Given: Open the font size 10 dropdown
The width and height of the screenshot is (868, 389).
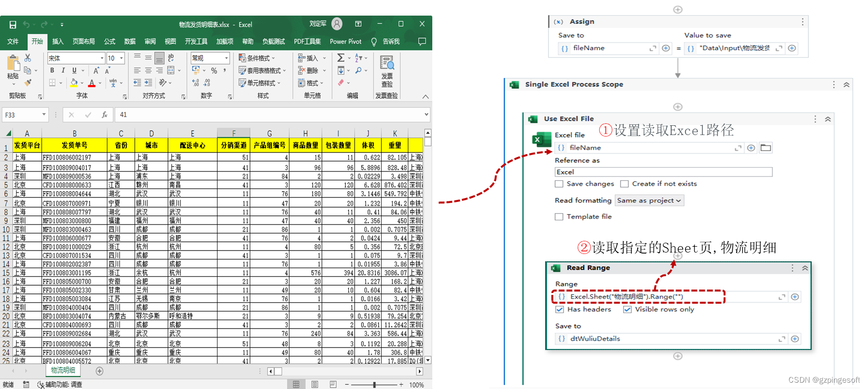Looking at the screenshot, I should tap(121, 58).
